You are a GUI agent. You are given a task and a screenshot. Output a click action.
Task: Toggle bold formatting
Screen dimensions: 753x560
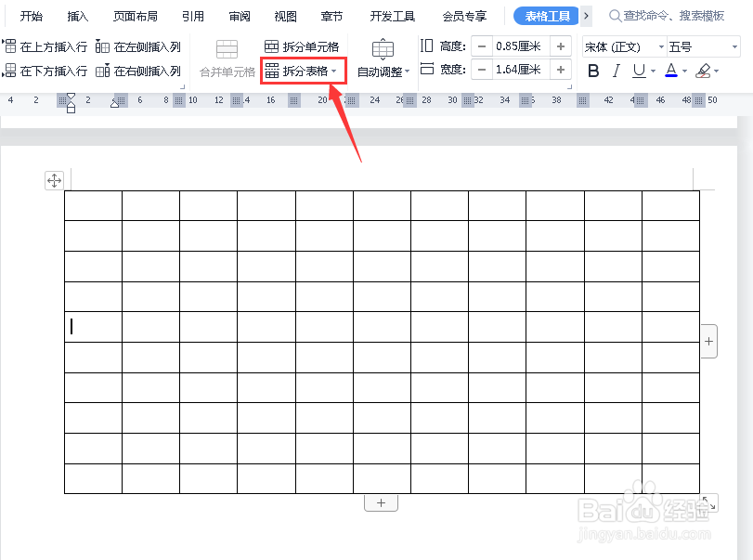pyautogui.click(x=593, y=70)
